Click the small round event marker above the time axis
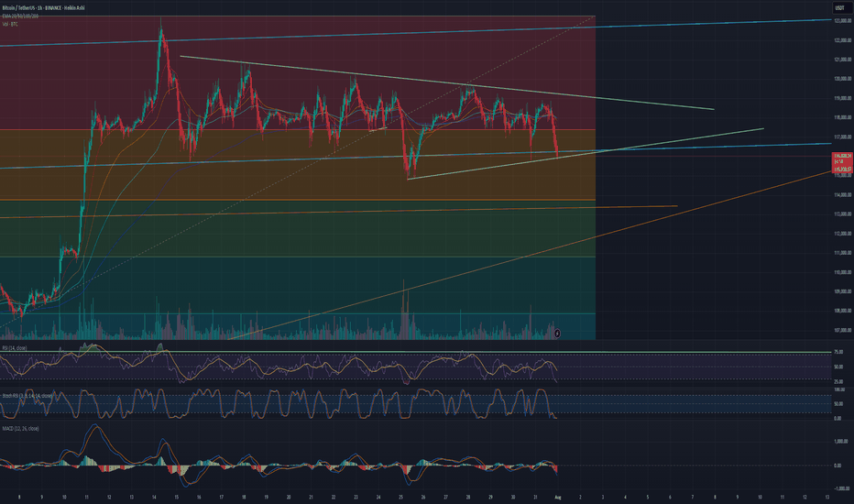854x504 pixels. pyautogui.click(x=556, y=333)
